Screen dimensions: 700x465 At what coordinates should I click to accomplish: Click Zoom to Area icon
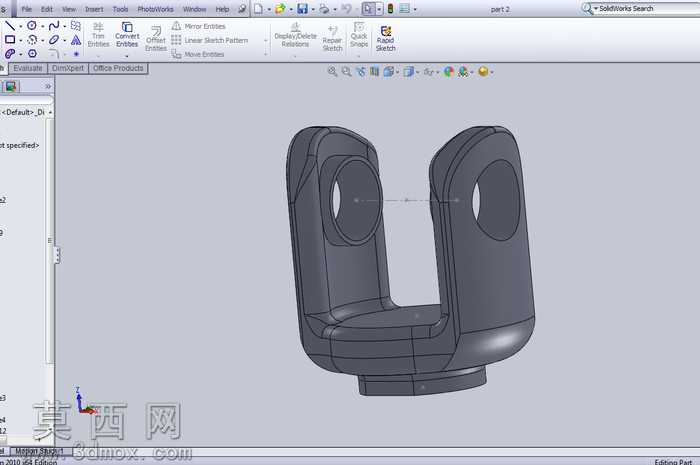coord(346,71)
